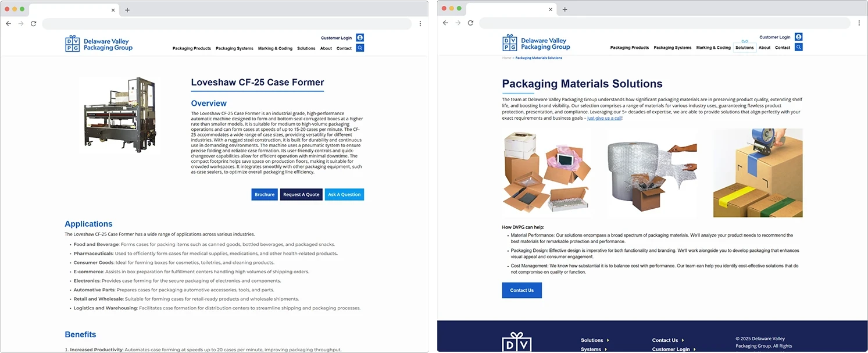Click the Overview heading

(209, 104)
